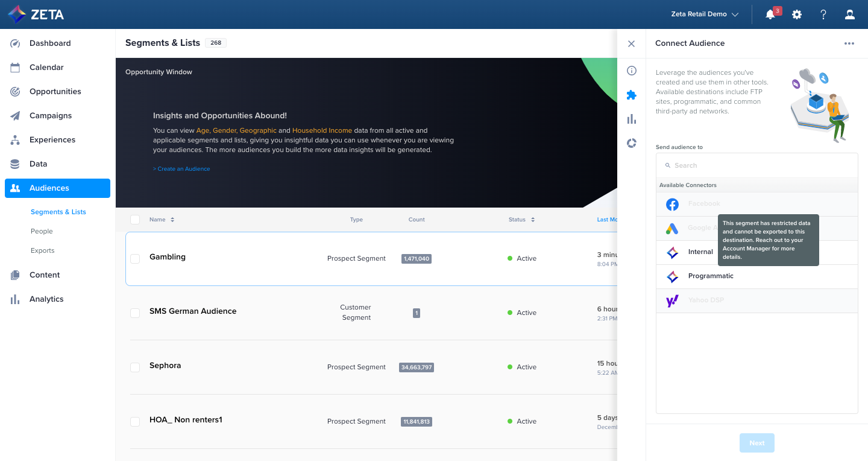Open Campaigns in the left sidebar

click(x=51, y=116)
